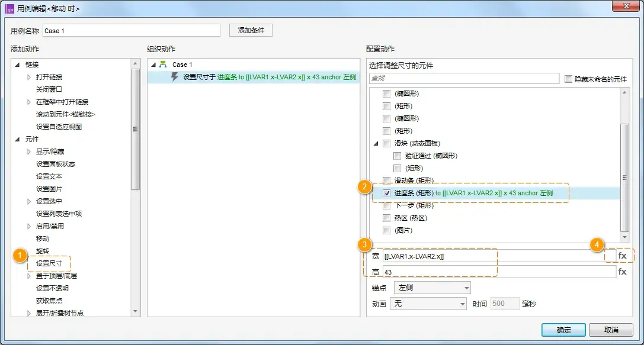Collapse the 链接 action group

(17, 65)
